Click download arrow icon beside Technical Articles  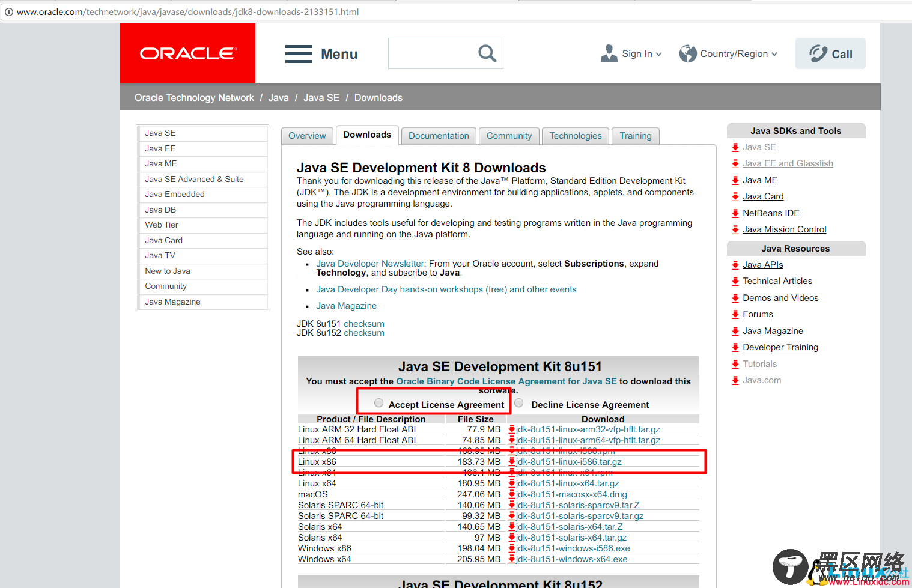click(735, 281)
